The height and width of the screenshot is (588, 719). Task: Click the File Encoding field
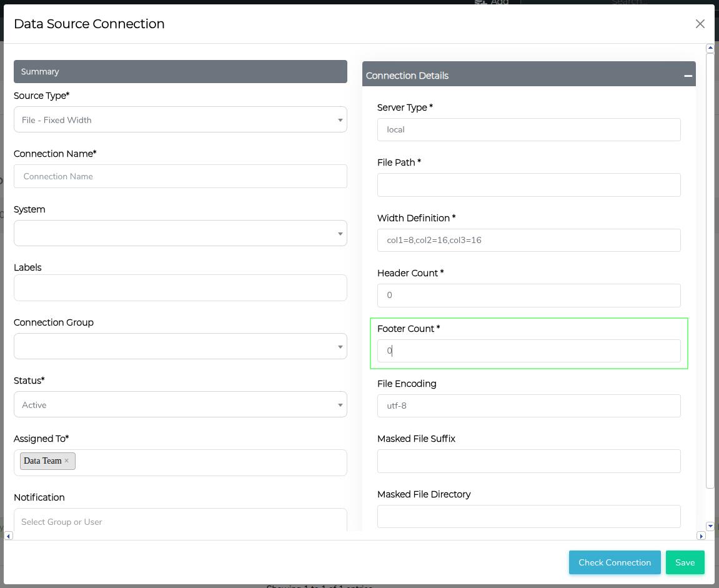click(528, 406)
